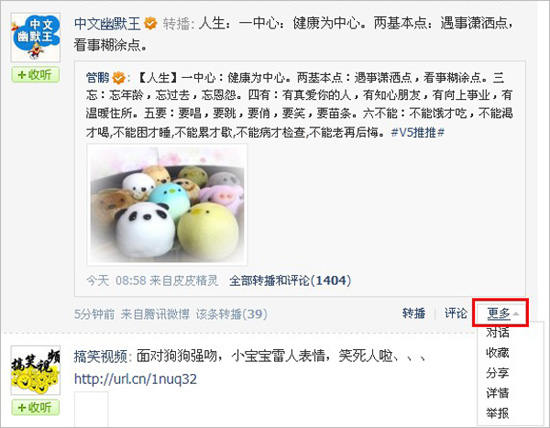Click verified badge next to 中文幽默王
The image size is (550, 428).
(150, 23)
